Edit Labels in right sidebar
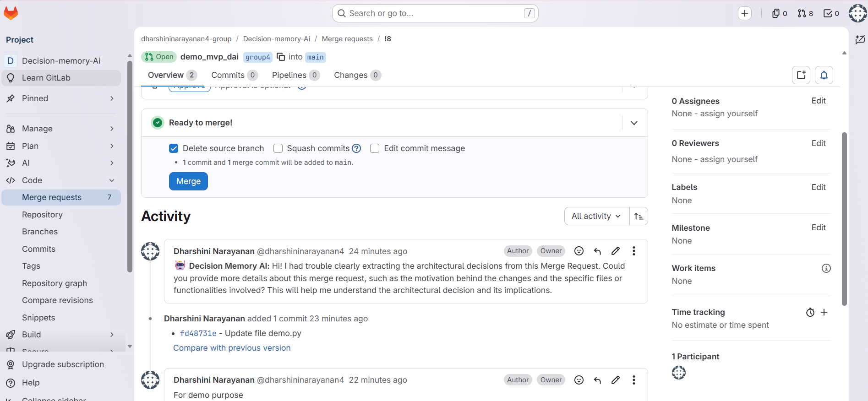 point(819,187)
